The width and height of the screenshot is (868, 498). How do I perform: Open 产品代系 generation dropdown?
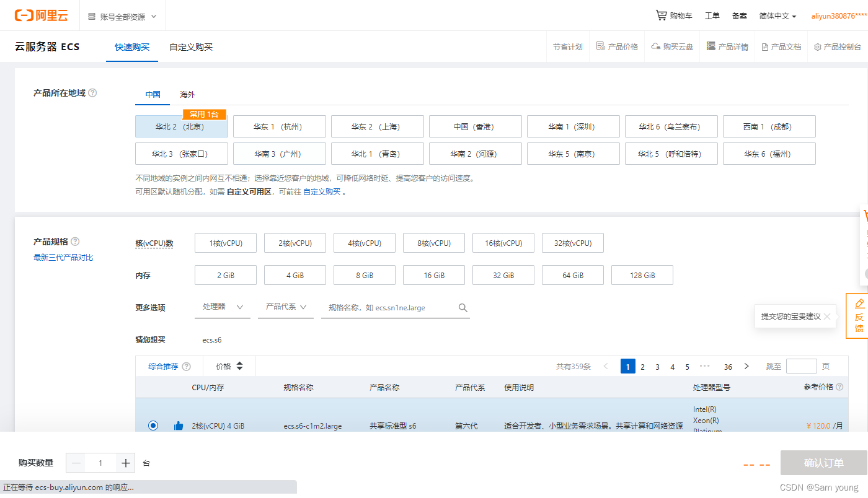286,307
